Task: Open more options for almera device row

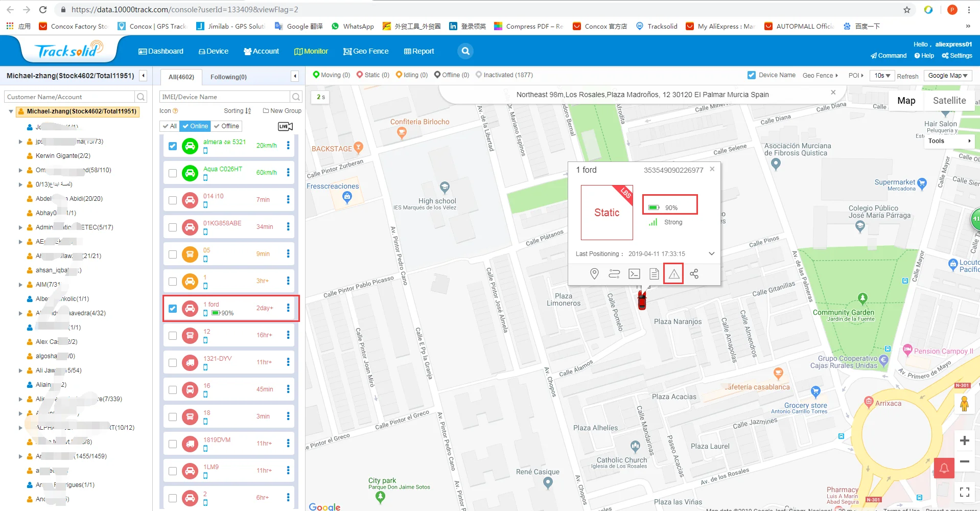Action: pos(288,146)
